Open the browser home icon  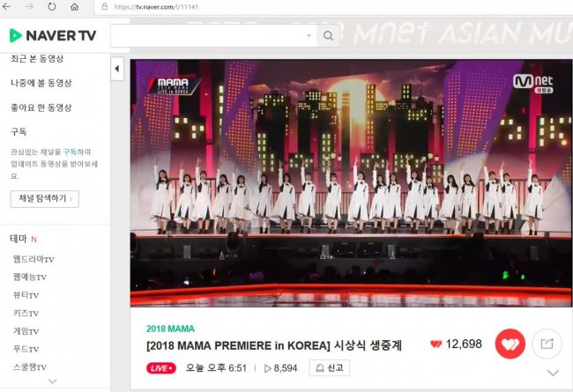point(75,6)
